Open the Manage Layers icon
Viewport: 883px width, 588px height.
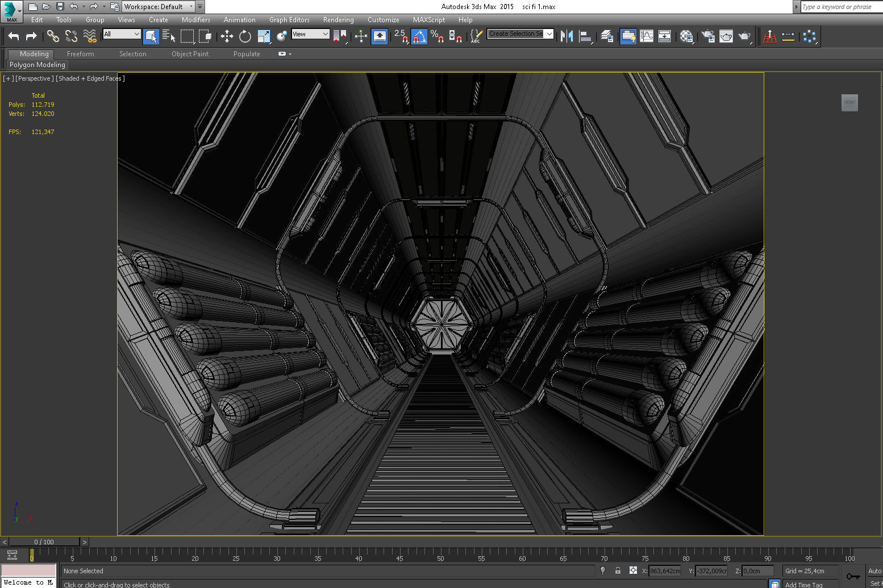[607, 36]
